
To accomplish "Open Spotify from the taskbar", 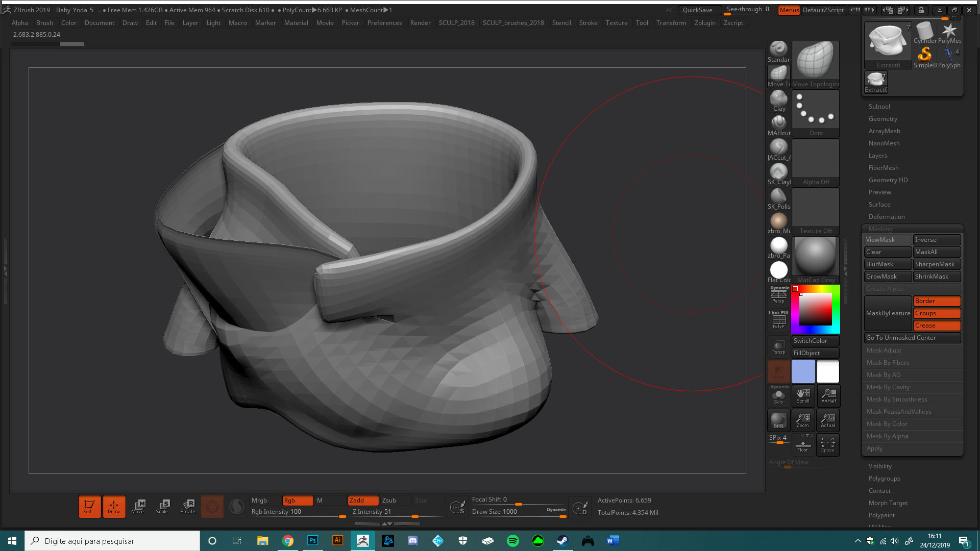I will 513,541.
